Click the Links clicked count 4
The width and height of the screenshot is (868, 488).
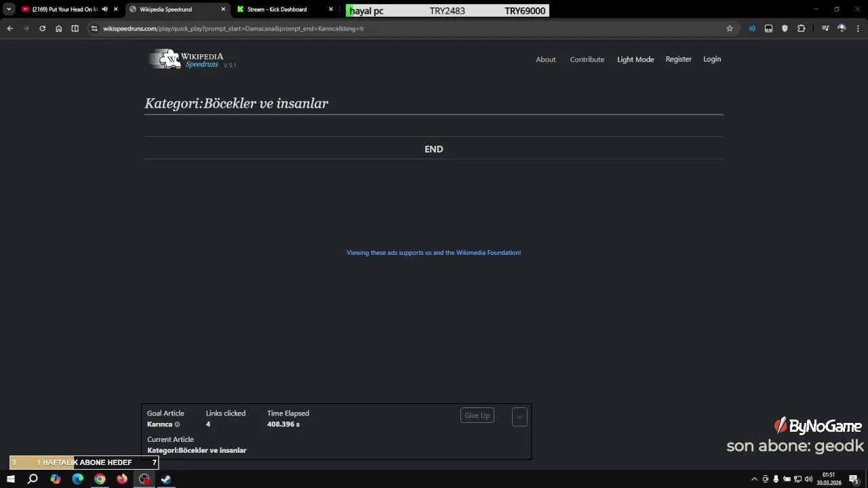208,424
